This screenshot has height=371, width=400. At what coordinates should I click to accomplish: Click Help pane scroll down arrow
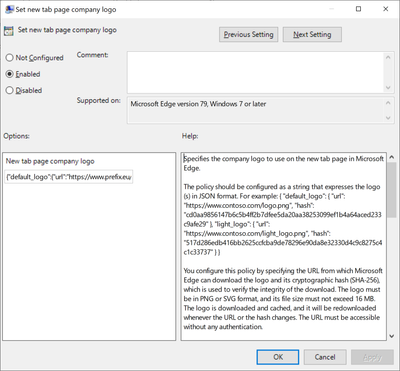[x=392, y=336]
